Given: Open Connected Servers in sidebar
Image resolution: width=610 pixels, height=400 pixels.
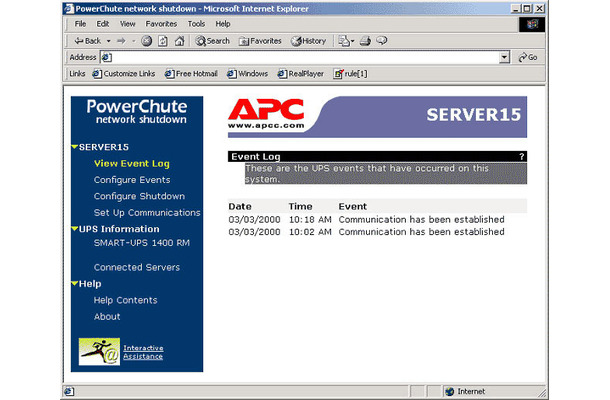Looking at the screenshot, I should (x=137, y=267).
